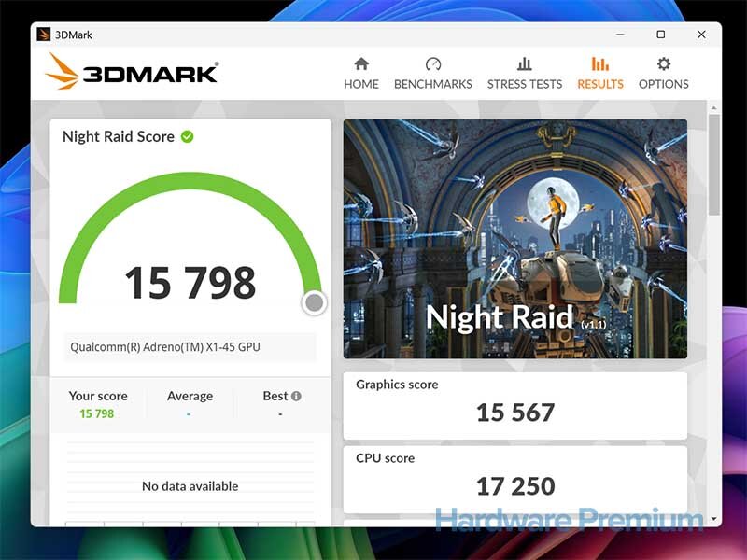Click the info icon next to Best

296,396
